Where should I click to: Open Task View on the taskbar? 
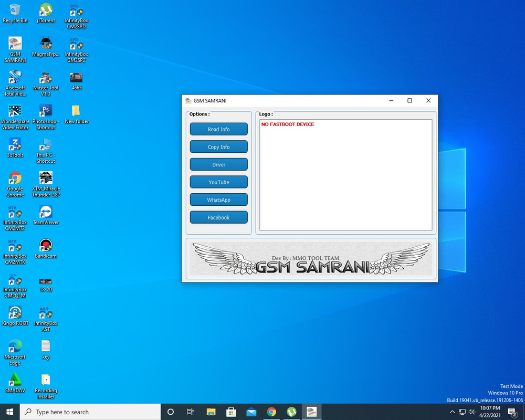point(190,412)
